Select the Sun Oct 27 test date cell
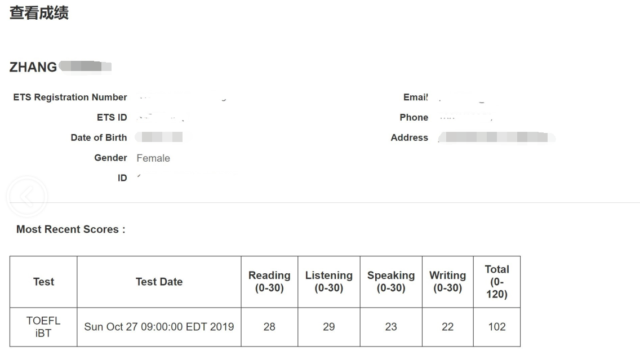 pos(159,327)
